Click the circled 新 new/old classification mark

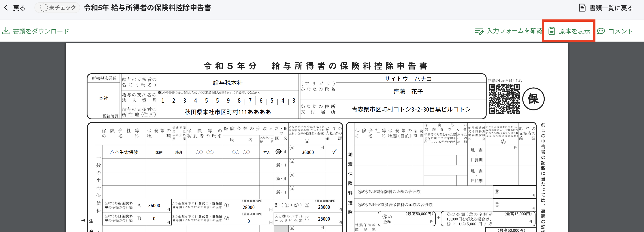point(278,152)
